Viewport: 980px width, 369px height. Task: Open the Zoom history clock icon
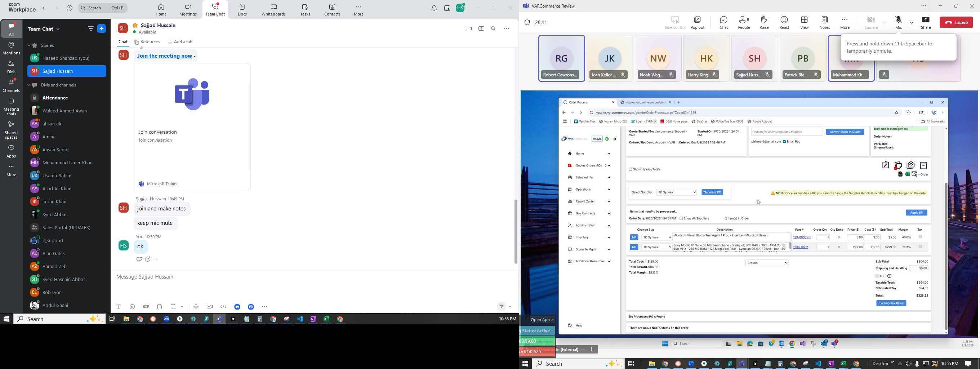coord(70,8)
